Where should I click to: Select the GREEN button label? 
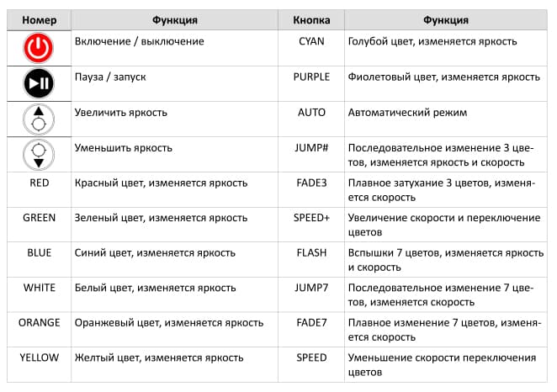pos(39,218)
